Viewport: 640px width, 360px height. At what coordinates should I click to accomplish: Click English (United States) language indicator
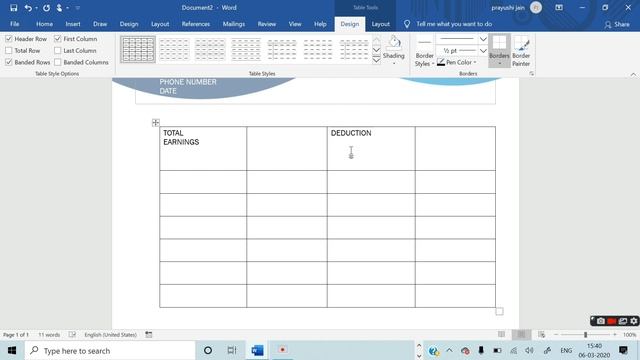(x=111, y=335)
